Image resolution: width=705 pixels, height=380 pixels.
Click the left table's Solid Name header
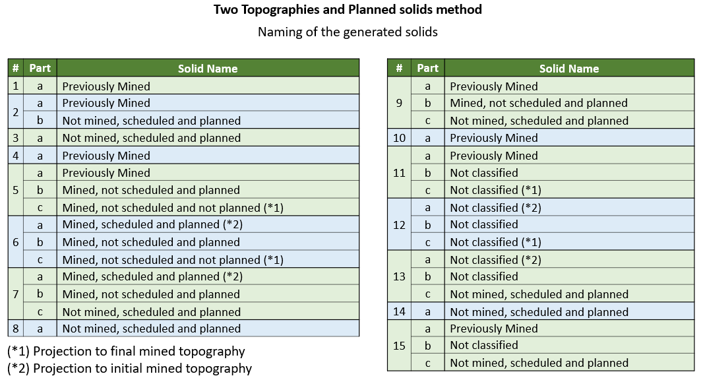point(208,68)
